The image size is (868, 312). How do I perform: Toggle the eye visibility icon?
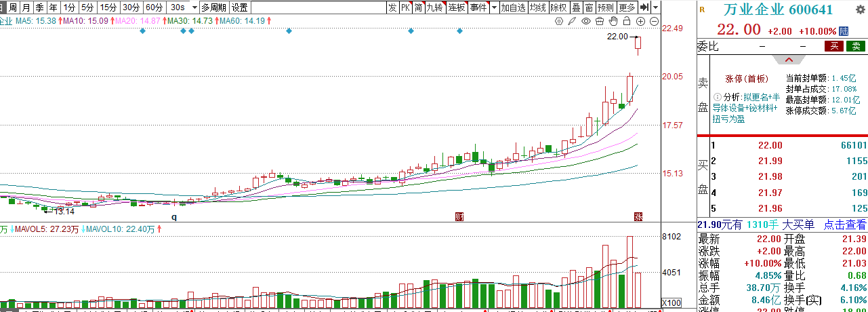[586, 21]
